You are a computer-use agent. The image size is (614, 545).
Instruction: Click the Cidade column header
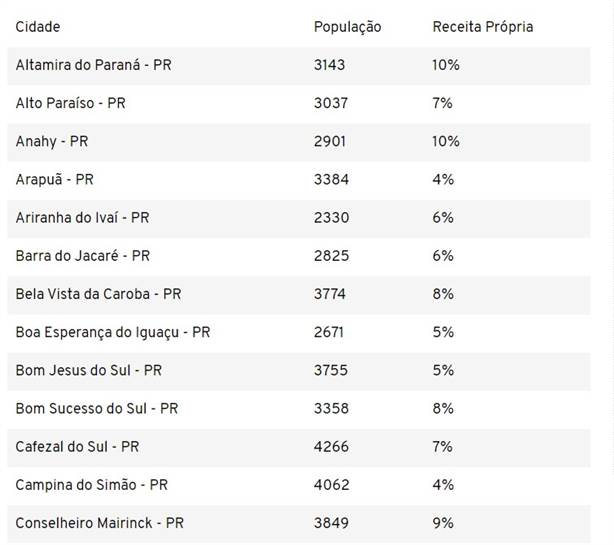38,27
